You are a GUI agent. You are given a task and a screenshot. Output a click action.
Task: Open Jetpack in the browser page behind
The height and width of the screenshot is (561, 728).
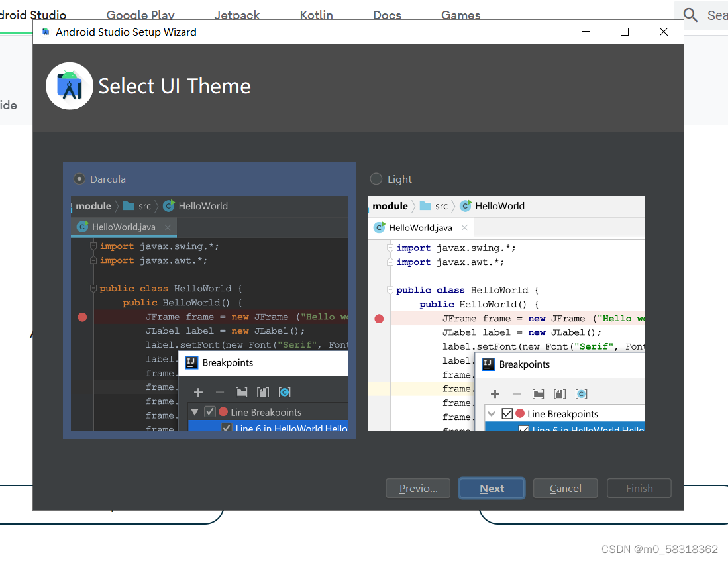click(x=236, y=15)
